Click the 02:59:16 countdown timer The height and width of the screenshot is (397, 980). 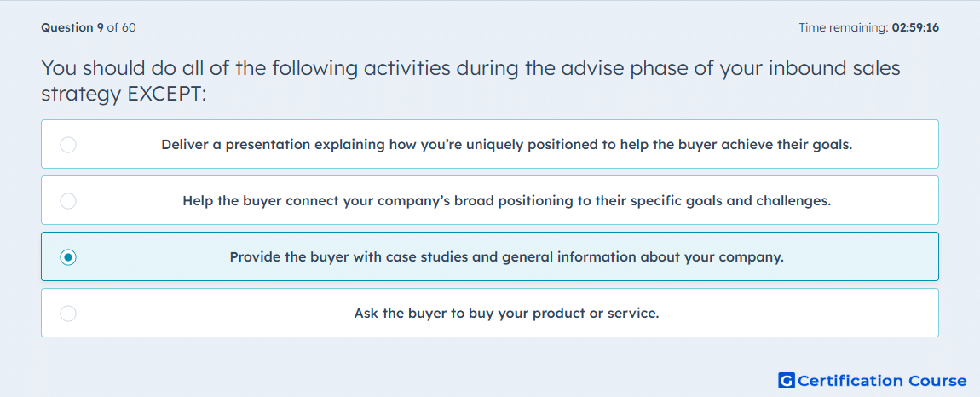(x=915, y=27)
